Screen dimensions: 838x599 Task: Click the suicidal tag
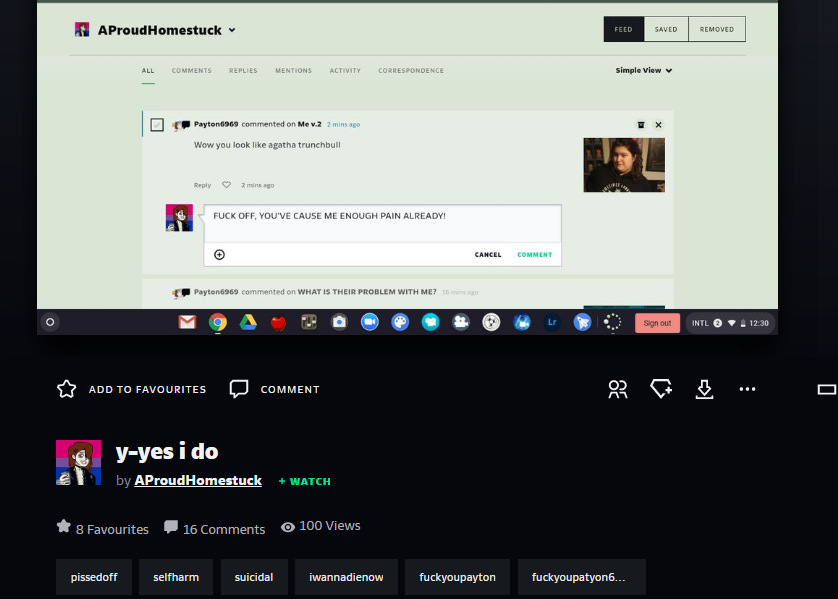coord(254,577)
